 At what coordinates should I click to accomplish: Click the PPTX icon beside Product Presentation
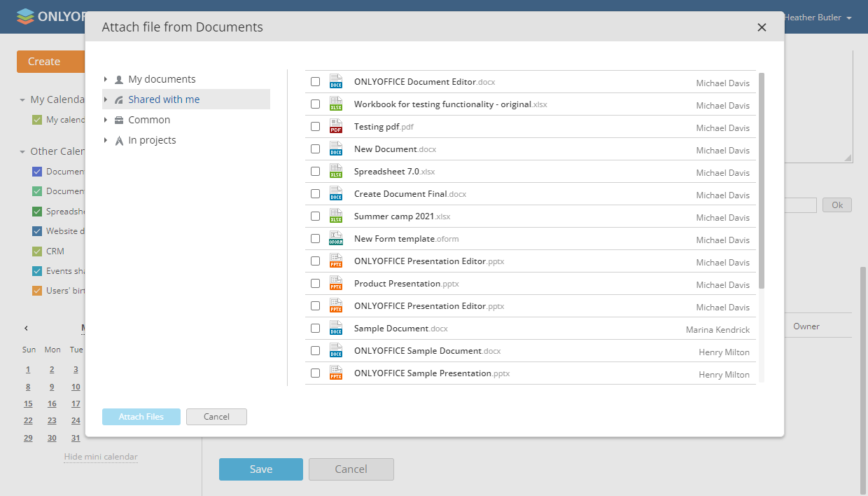336,284
